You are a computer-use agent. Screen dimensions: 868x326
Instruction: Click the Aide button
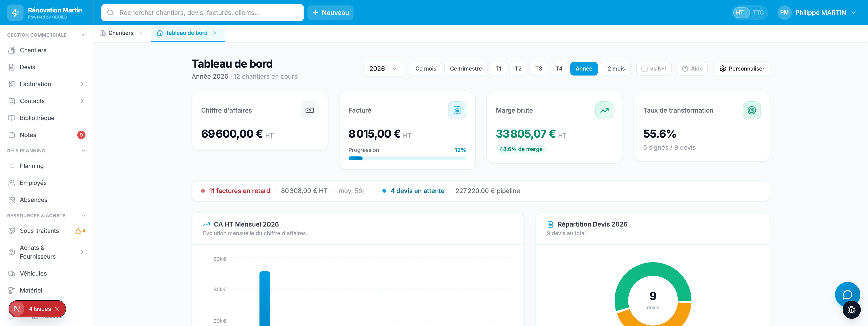[x=692, y=69]
